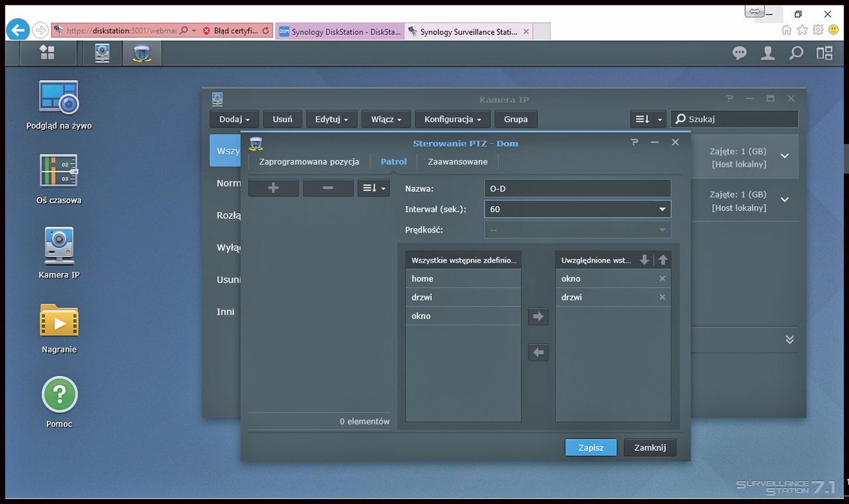Select okno in all presets list

coord(463,316)
